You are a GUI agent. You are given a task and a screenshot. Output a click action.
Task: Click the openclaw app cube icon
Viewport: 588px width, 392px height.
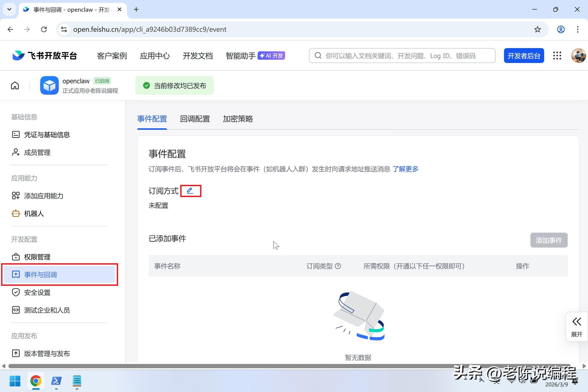click(49, 85)
